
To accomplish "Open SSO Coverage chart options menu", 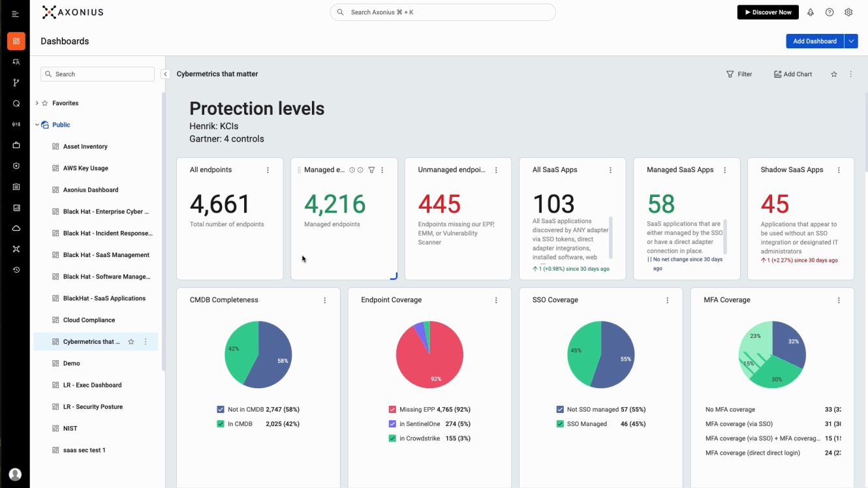I will point(667,300).
